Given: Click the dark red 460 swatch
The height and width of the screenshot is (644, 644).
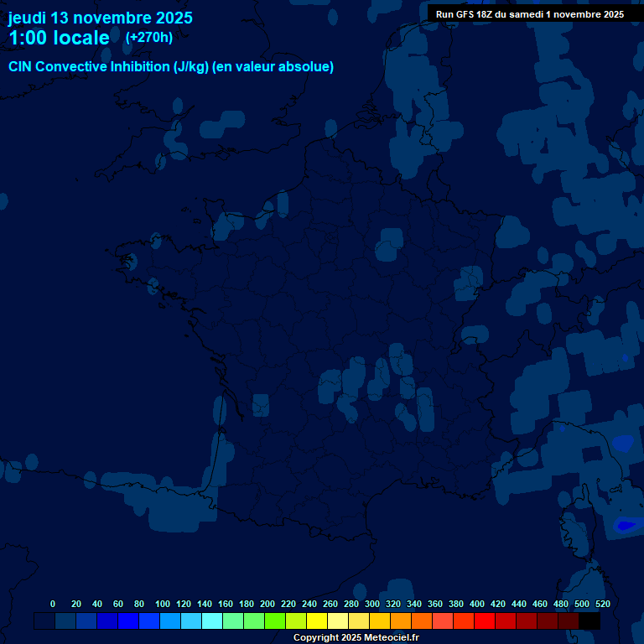Looking at the screenshot, I should coord(526,621).
